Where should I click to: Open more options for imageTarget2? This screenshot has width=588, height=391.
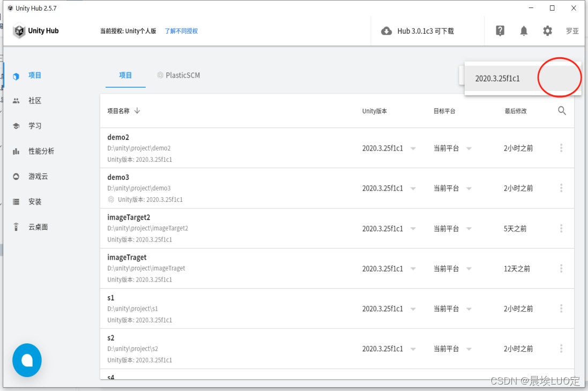(x=561, y=228)
